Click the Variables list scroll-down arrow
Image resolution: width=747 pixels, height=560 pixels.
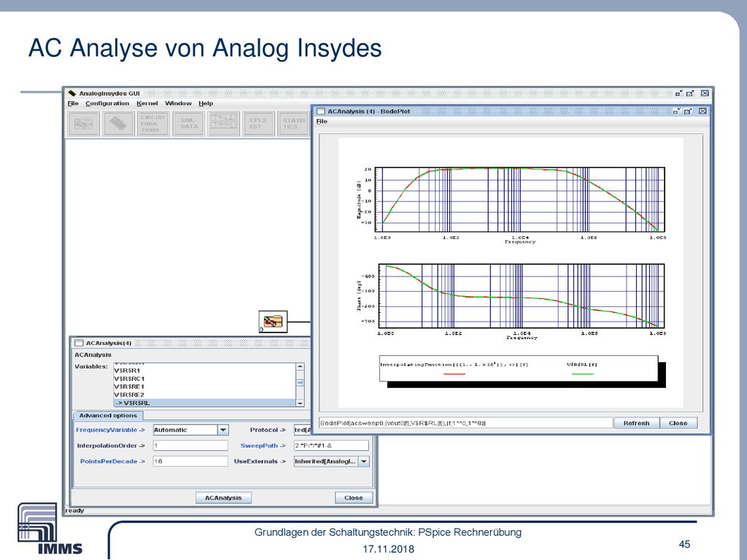pyautogui.click(x=300, y=403)
